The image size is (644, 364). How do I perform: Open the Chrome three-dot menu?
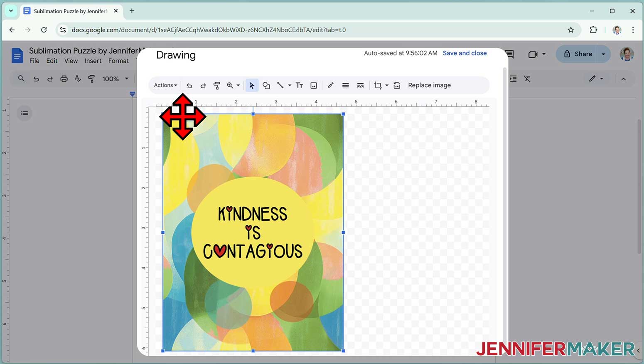tap(633, 30)
